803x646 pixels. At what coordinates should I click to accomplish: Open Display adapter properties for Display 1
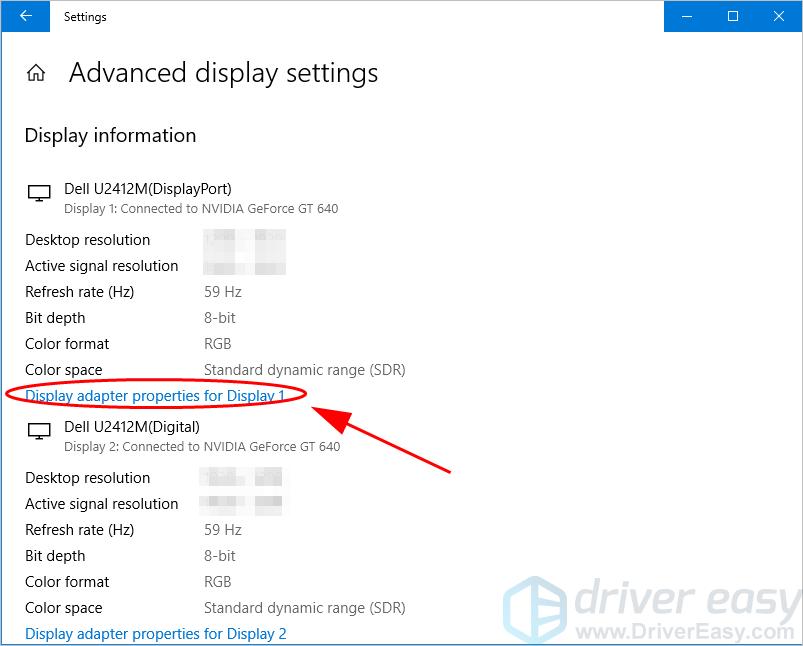(156, 395)
